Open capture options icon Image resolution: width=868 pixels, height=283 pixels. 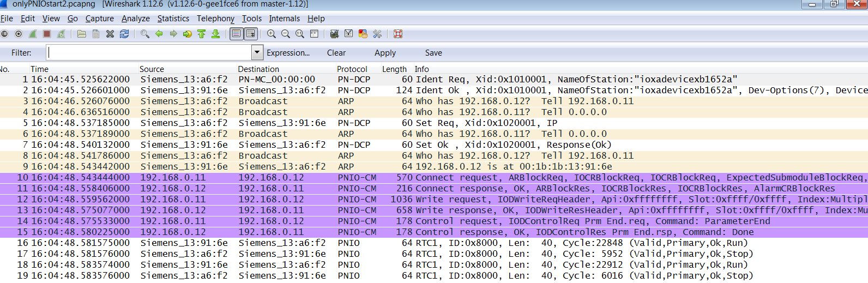click(19, 34)
